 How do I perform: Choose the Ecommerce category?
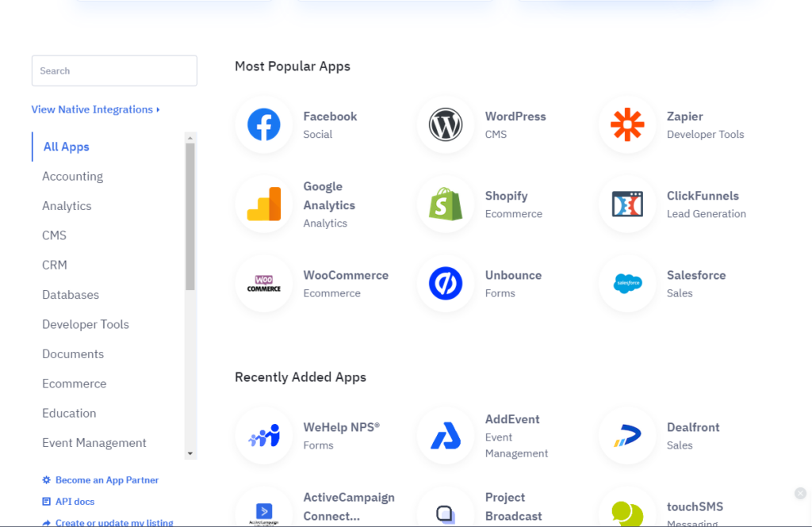[x=74, y=384]
